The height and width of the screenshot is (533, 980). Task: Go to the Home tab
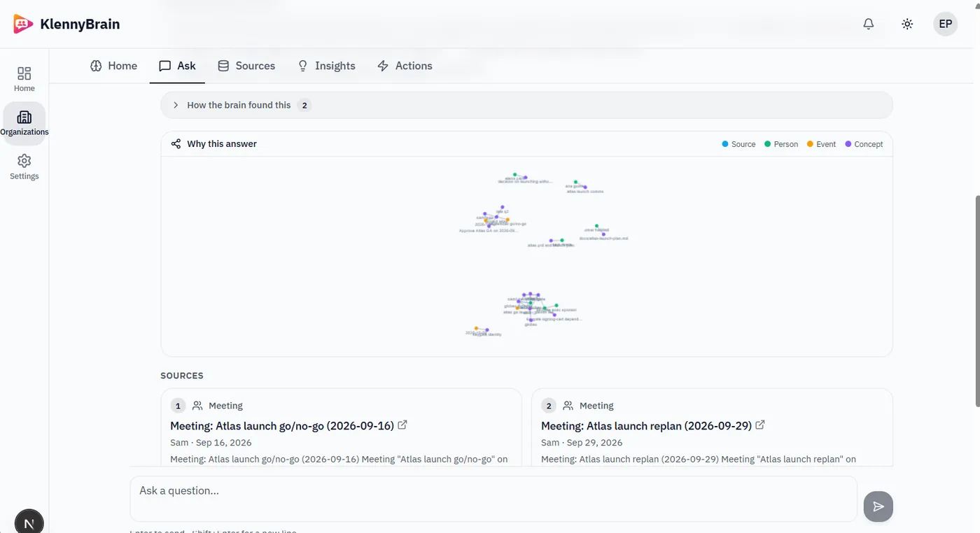(x=113, y=66)
